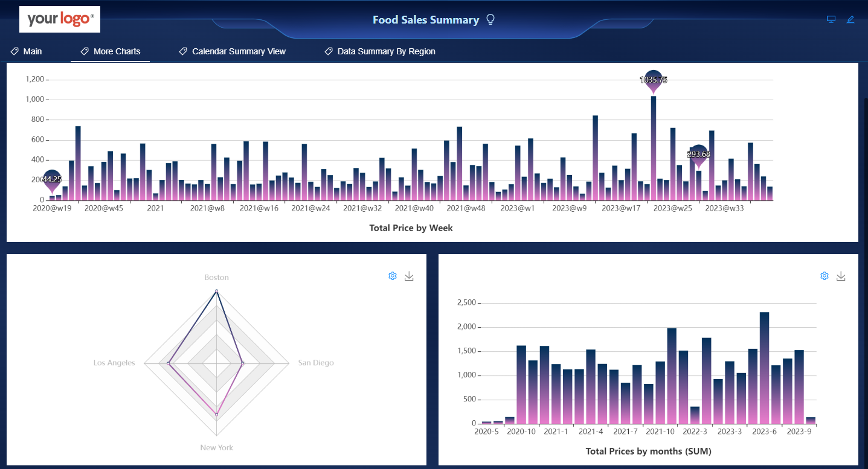The height and width of the screenshot is (469, 868).
Task: Select the Boston point on radar chart
Action: (x=216, y=292)
